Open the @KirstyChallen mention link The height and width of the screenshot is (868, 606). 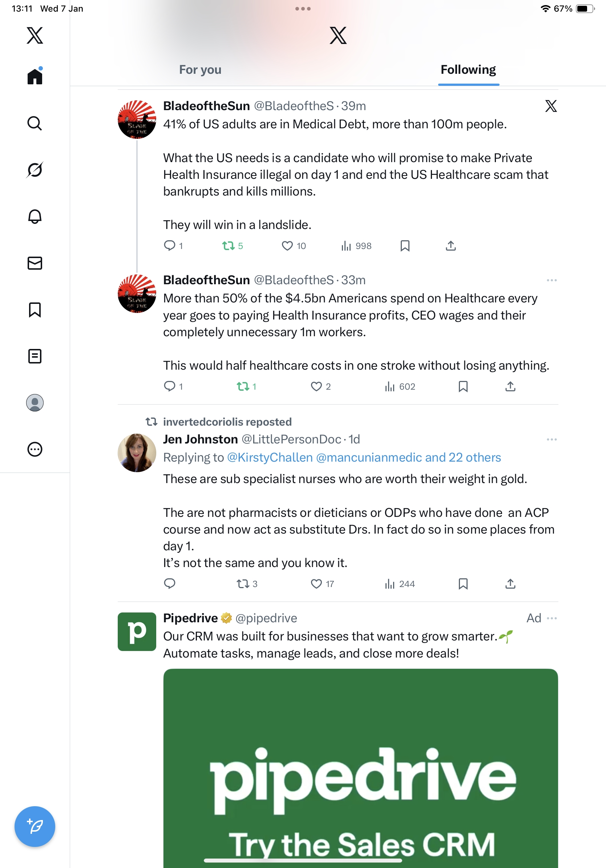pyautogui.click(x=270, y=457)
